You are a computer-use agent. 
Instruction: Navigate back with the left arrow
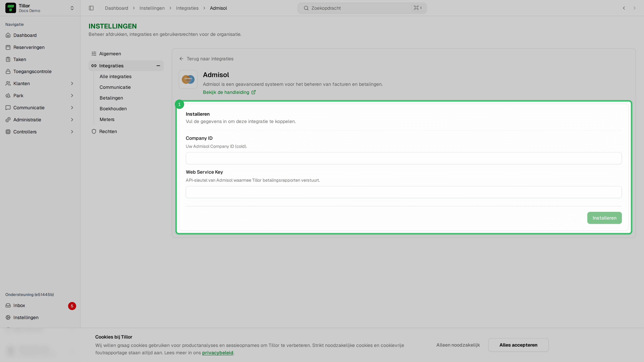point(624,8)
